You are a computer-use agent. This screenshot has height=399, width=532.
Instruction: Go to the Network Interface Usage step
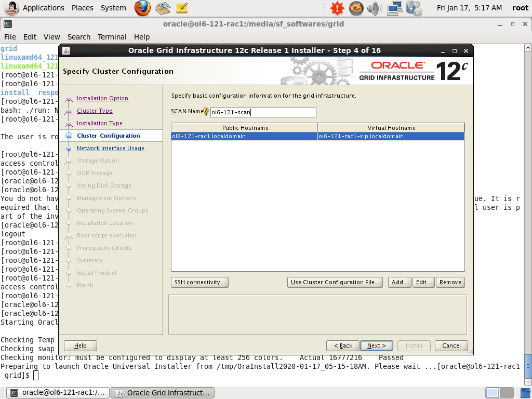tap(111, 148)
